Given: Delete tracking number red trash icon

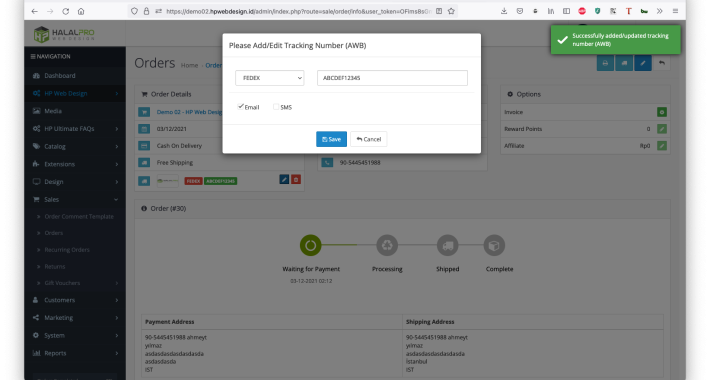Looking at the screenshot, I should [x=296, y=180].
